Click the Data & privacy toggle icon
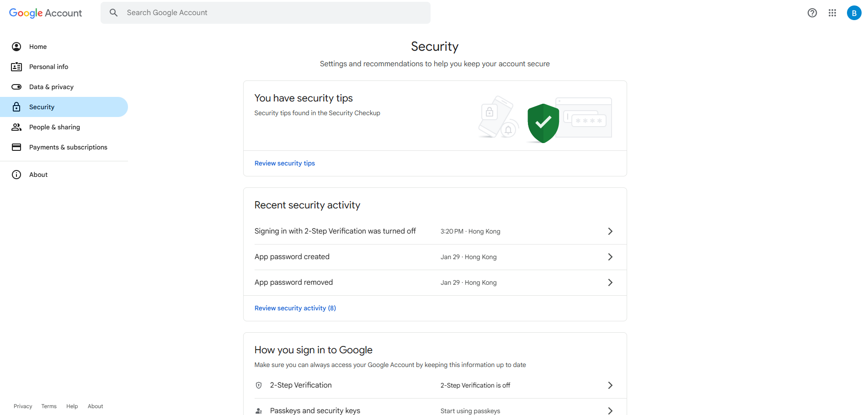This screenshot has height=415, width=868. tap(16, 87)
